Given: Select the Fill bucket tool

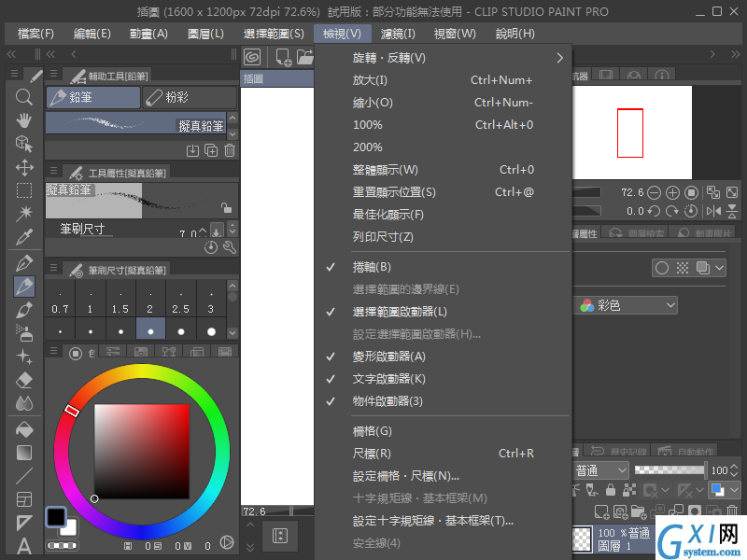Looking at the screenshot, I should (24, 429).
